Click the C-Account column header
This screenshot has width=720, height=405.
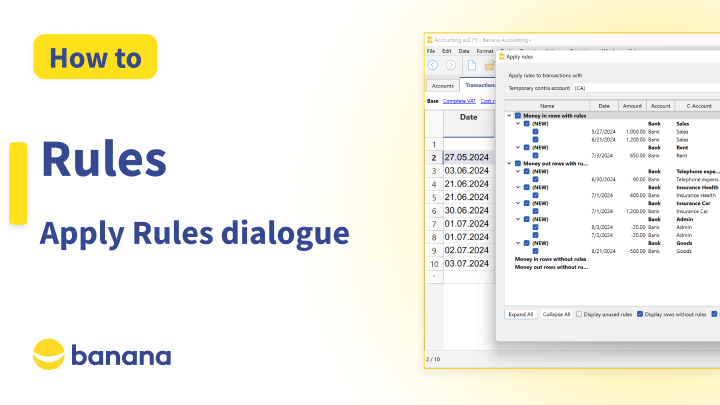point(699,106)
